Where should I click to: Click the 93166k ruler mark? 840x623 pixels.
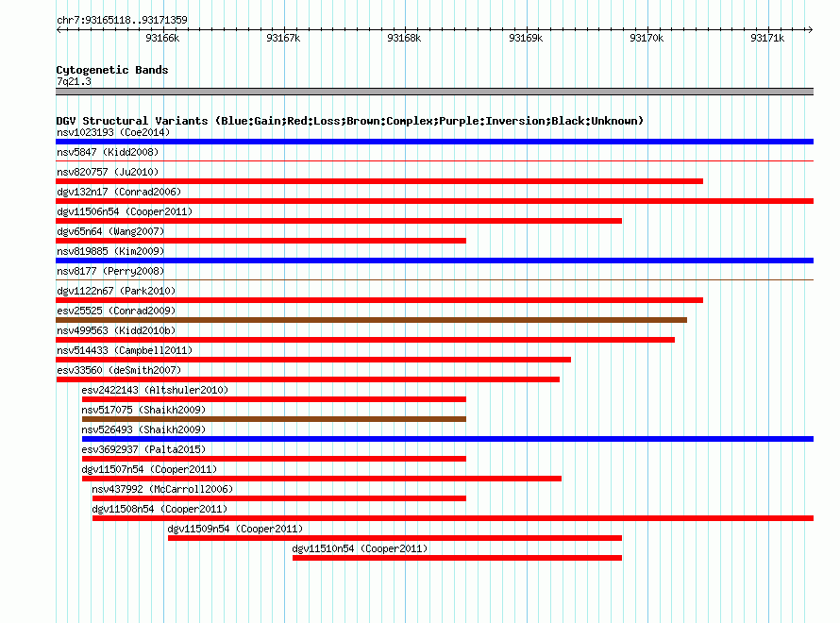pyautogui.click(x=162, y=38)
